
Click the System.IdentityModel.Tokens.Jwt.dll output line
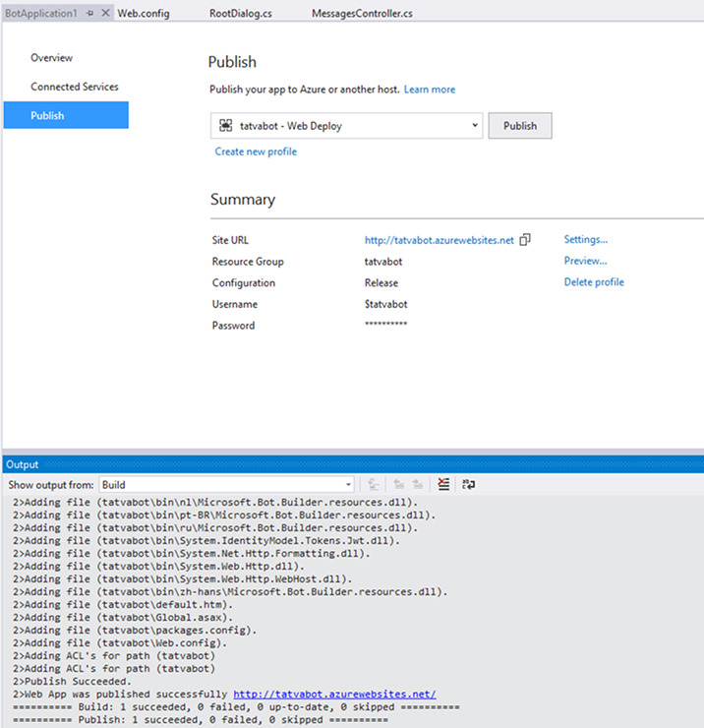pyautogui.click(x=206, y=540)
